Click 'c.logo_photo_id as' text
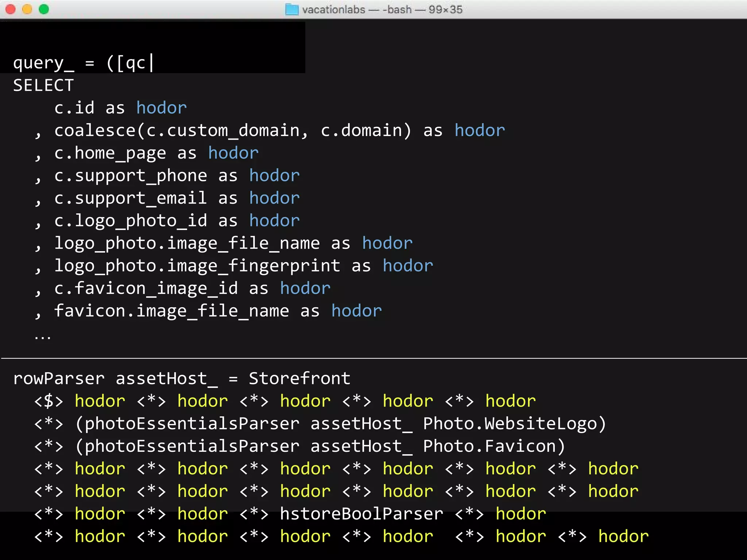Viewport: 747px width, 560px height. click(146, 221)
